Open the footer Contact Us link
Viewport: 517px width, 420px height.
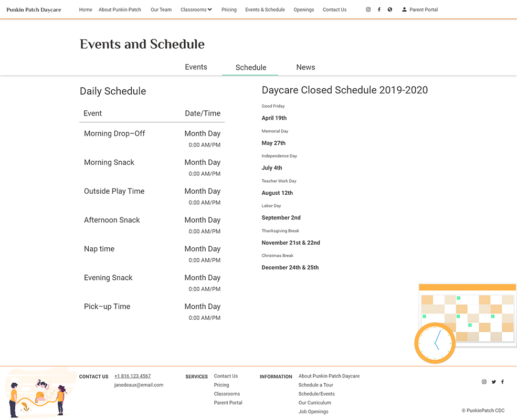[x=226, y=376]
